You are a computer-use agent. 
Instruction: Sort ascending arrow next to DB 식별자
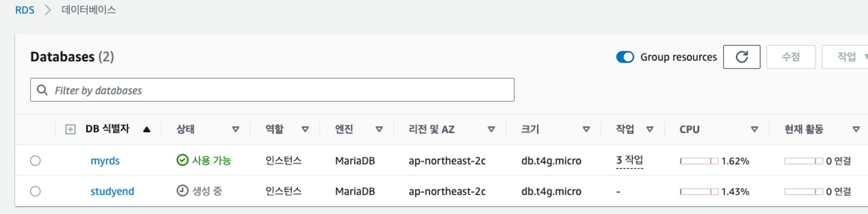pos(147,129)
